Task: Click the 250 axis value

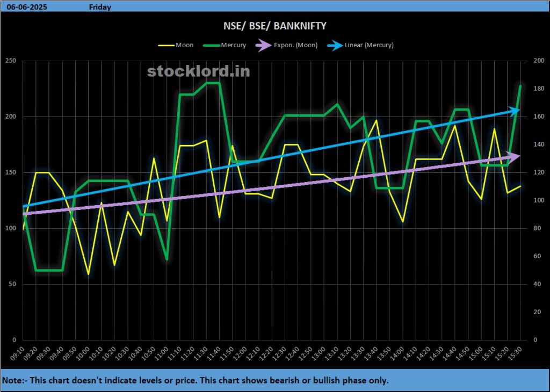Action: 11,61
